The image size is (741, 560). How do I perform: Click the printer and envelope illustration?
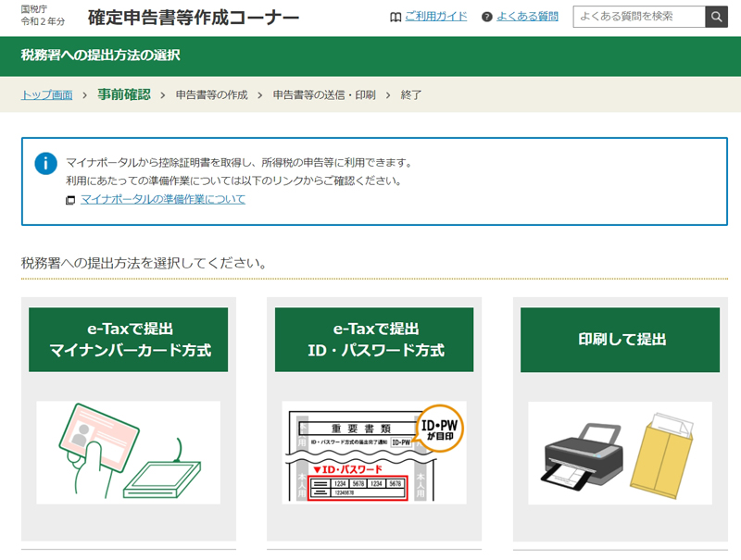coord(620,453)
